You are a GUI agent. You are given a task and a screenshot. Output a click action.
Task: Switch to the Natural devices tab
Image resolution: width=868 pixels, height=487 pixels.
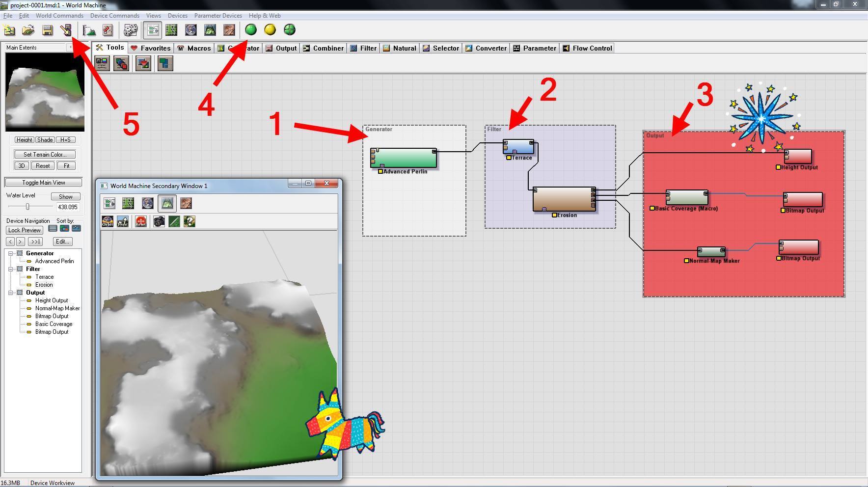[x=400, y=48]
